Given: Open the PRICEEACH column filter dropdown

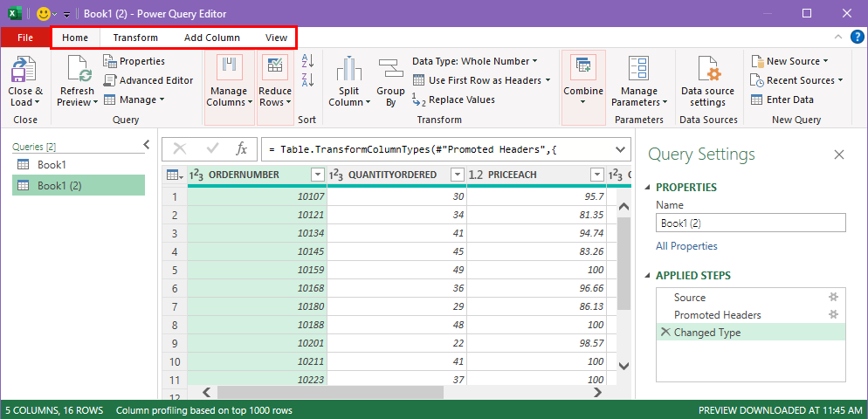Looking at the screenshot, I should (x=596, y=175).
